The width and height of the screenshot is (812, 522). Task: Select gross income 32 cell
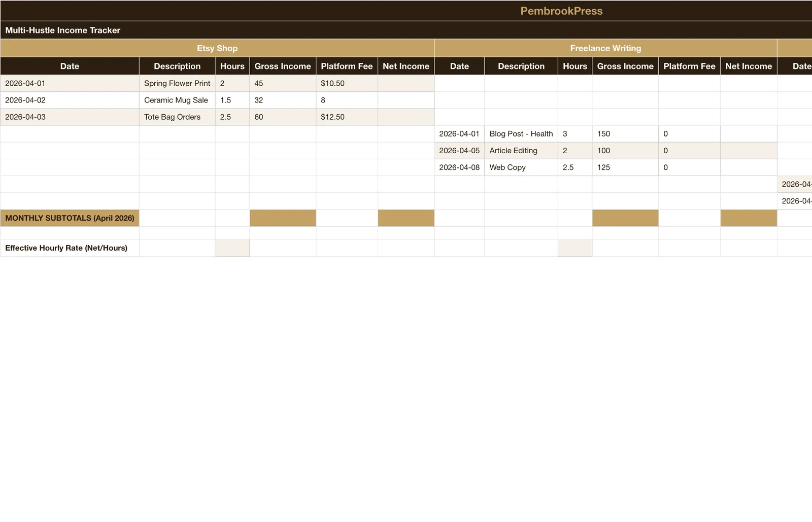[x=283, y=100]
